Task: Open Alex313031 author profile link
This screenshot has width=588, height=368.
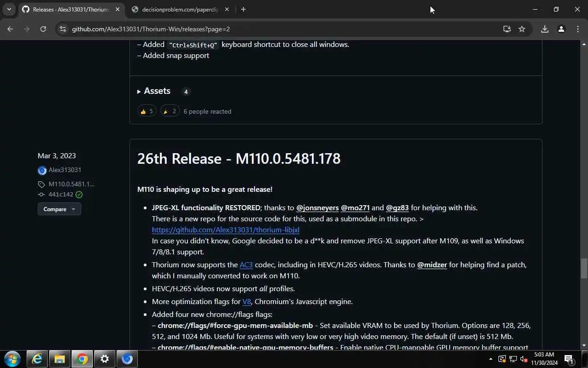Action: click(65, 170)
